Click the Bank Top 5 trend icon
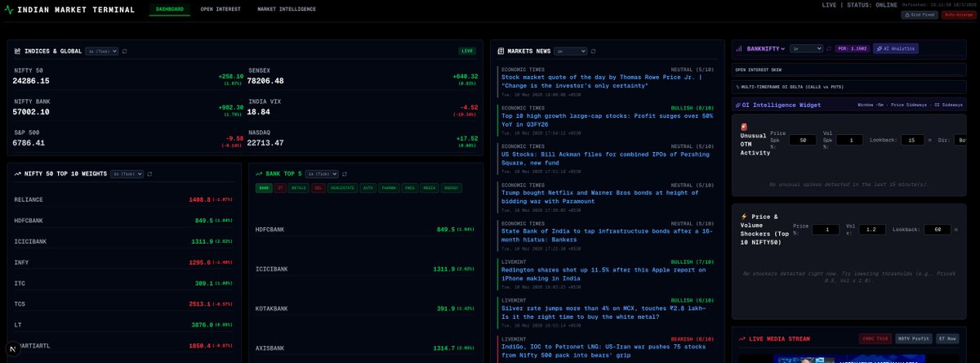The width and height of the screenshot is (980, 363). [259, 173]
